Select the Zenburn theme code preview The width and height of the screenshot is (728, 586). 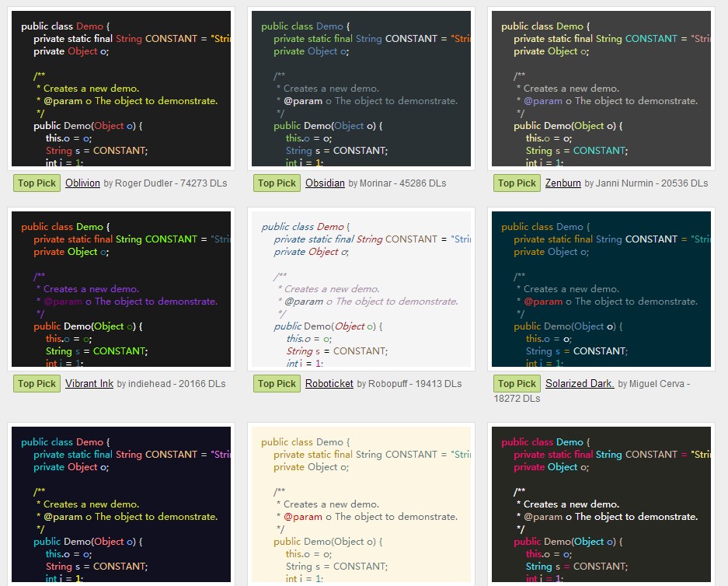pyautogui.click(x=601, y=89)
